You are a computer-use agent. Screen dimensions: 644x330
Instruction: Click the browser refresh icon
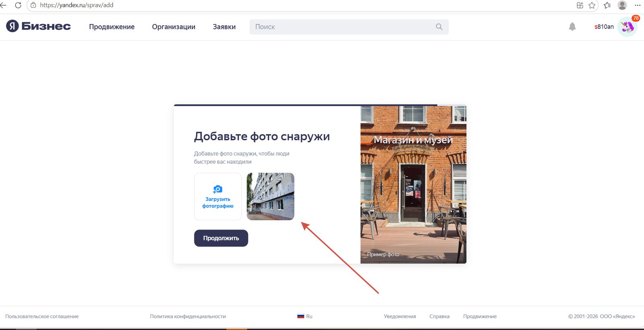tap(18, 5)
